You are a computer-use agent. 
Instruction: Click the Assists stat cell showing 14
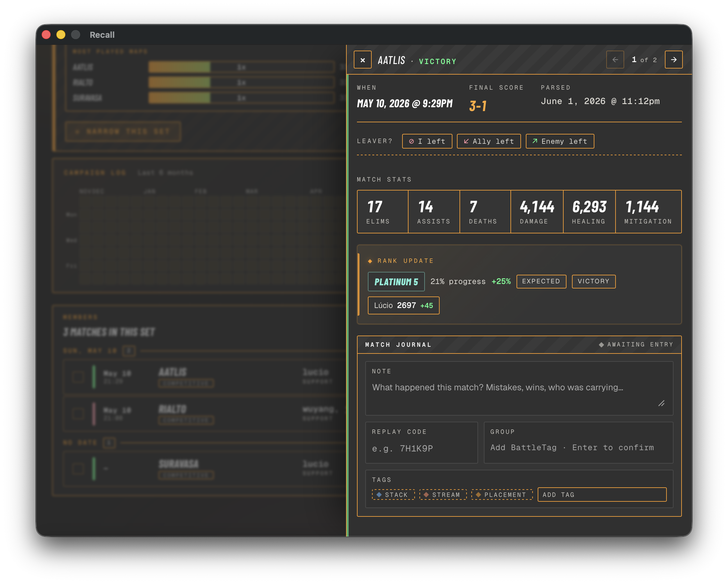(x=434, y=212)
